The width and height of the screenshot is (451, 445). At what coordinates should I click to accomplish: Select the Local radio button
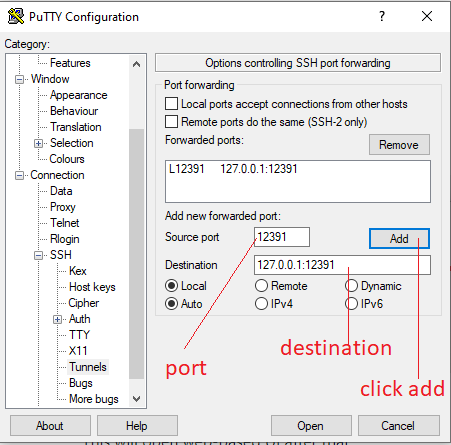(x=171, y=286)
